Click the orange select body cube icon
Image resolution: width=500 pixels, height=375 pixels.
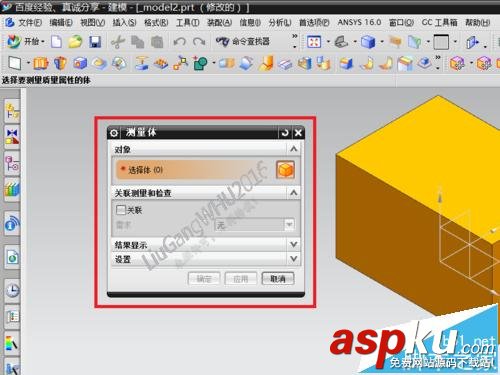tap(285, 170)
